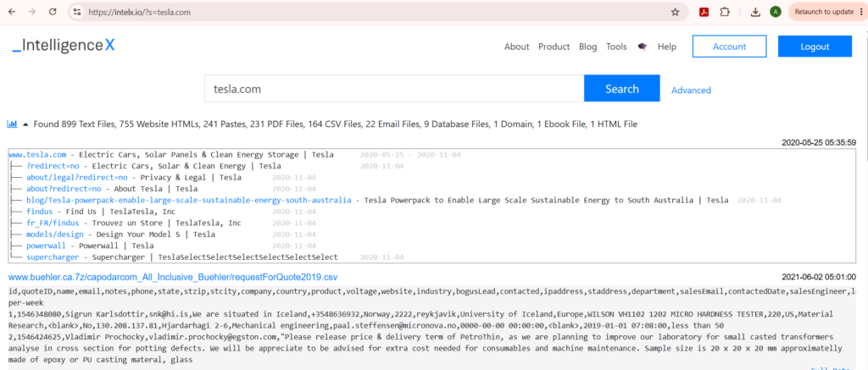Open the findus tree link
This screenshot has height=370, width=868.
[39, 212]
